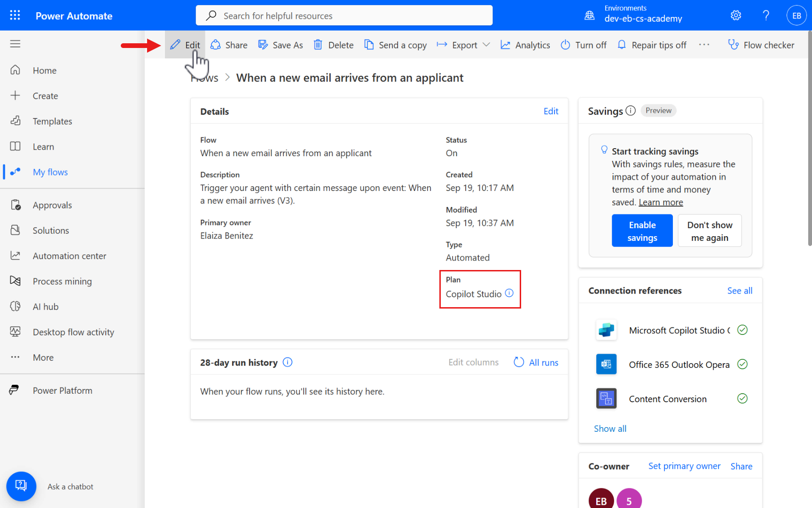This screenshot has width=812, height=508.
Task: Open Automation center in sidebar
Action: [69, 256]
